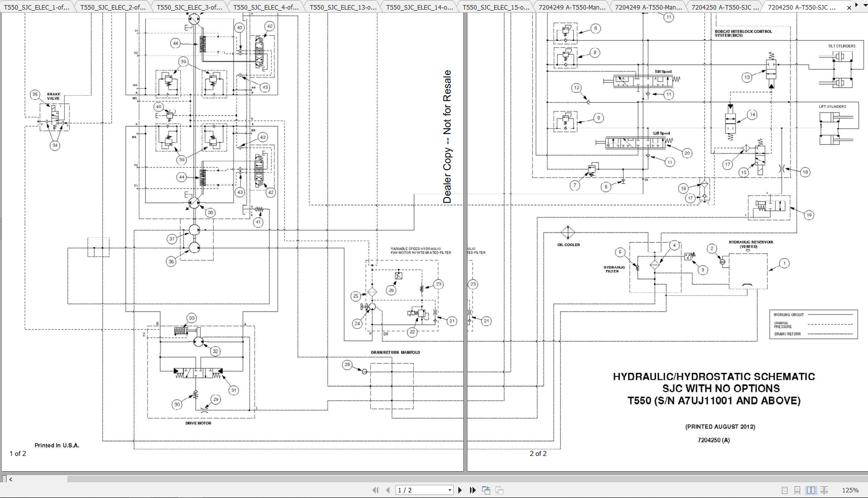Switch to T550_SJC_ELEC_2-of tab
The height and width of the screenshot is (498, 868).
coord(113,7)
